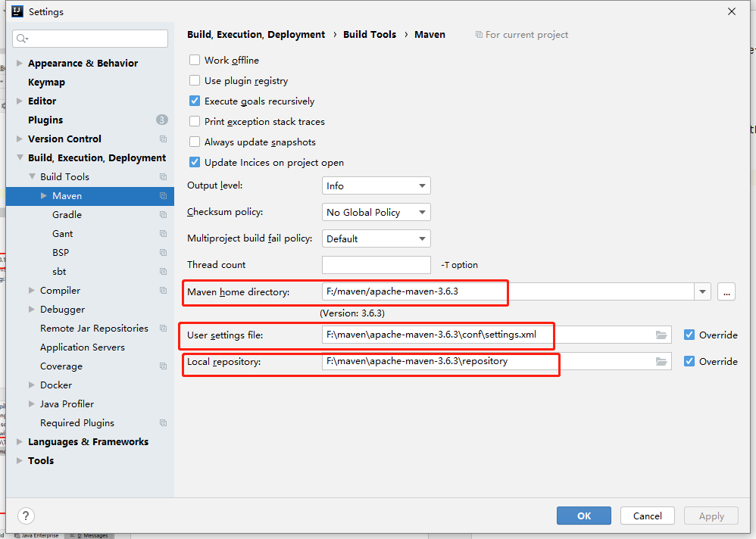The image size is (756, 539).
Task: Click the help question mark icon
Action: pos(25,516)
